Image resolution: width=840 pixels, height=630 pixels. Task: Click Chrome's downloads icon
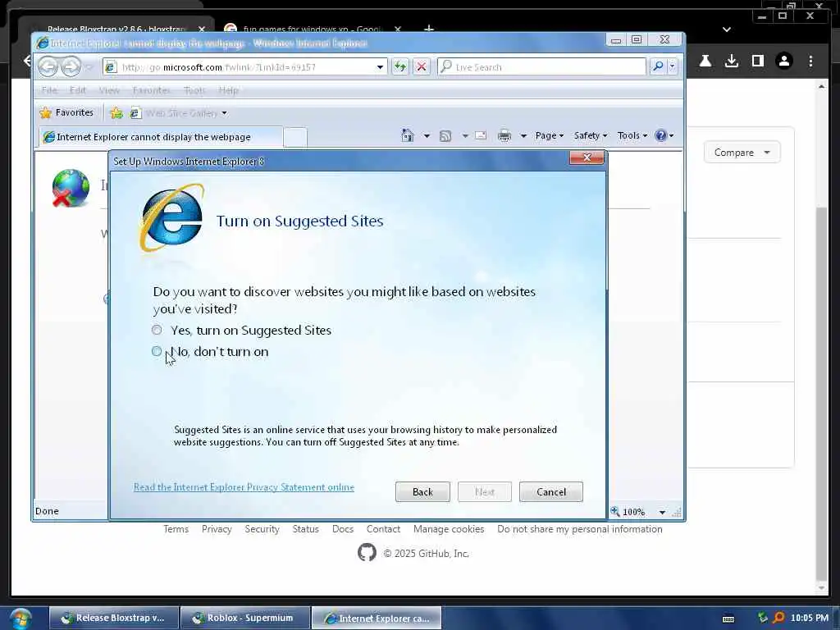pos(731,61)
